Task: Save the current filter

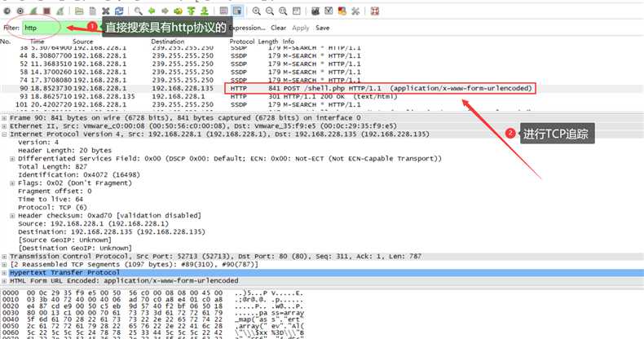Action: 323,28
